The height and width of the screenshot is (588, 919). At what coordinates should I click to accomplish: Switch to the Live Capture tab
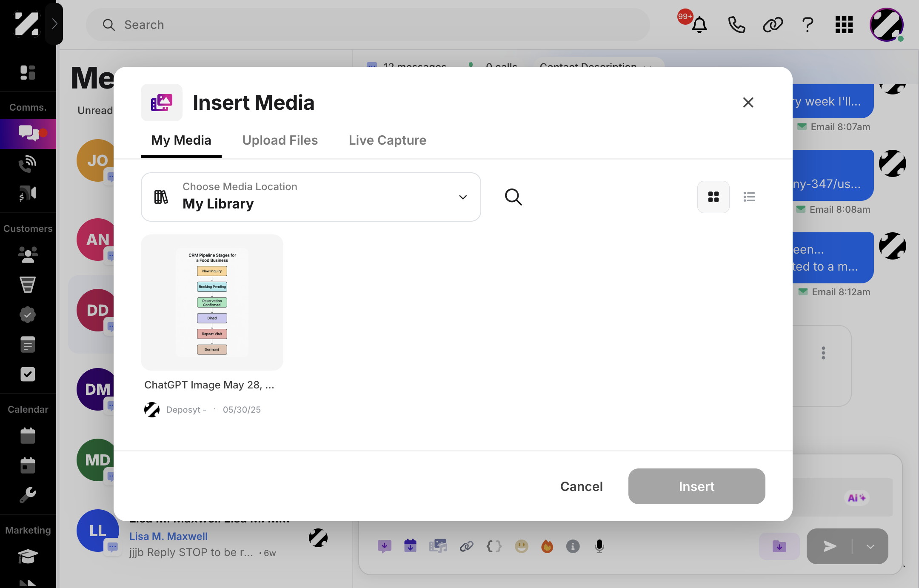pos(387,140)
